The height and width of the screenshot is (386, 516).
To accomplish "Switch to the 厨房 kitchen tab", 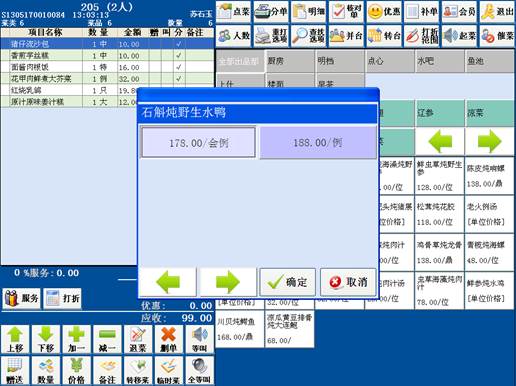I will coord(290,61).
